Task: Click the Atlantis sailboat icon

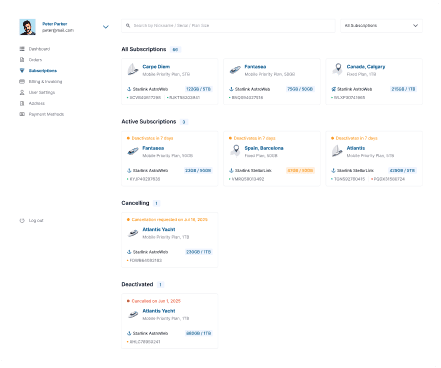Action: 337,151
